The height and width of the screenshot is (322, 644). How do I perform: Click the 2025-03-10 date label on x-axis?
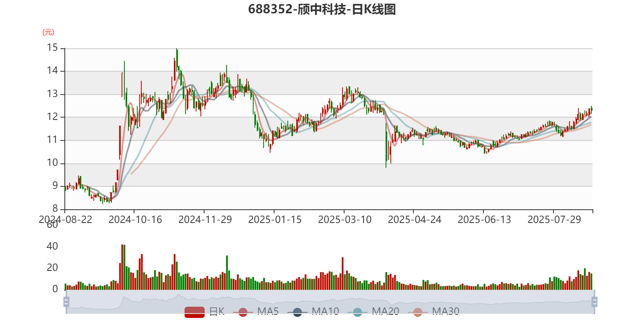coord(345,220)
